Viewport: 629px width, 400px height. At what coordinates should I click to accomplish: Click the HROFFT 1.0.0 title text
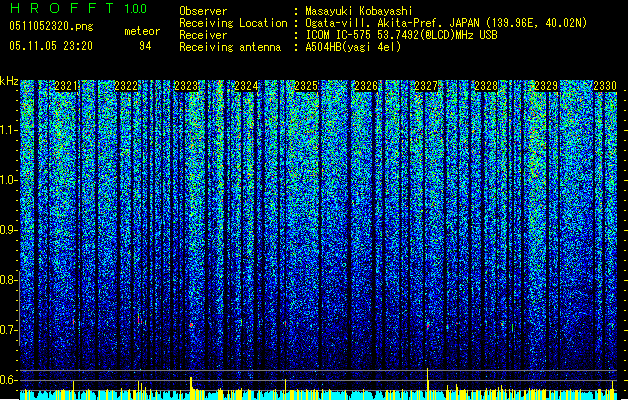click(78, 8)
